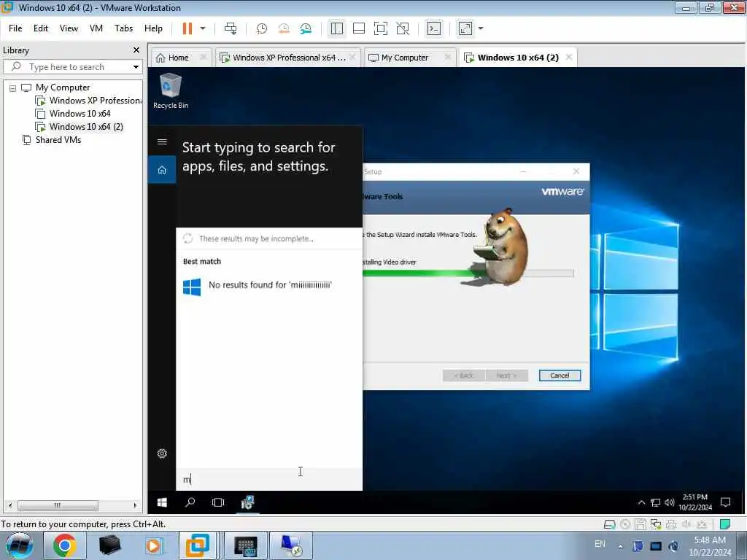Toggle the thumbnail bar view icon
This screenshot has width=747, height=560.
[x=359, y=28]
